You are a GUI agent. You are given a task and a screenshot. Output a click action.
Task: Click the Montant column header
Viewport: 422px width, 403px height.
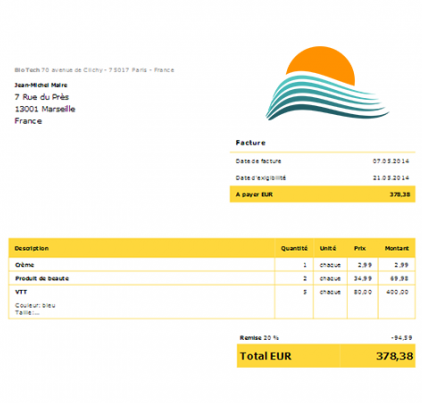tap(397, 248)
